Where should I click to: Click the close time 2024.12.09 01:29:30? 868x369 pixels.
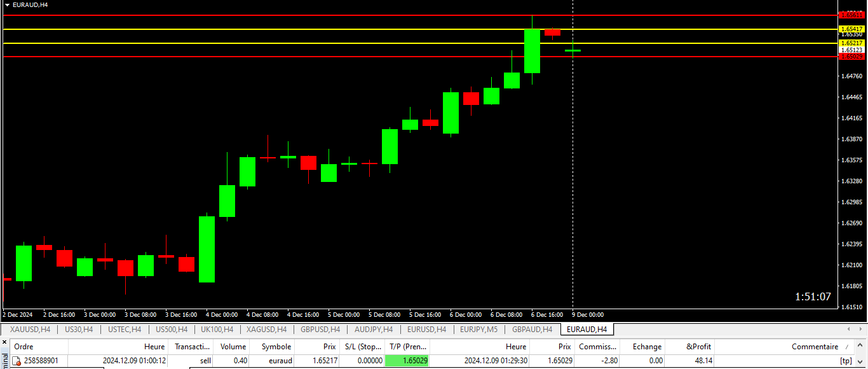pos(496,361)
